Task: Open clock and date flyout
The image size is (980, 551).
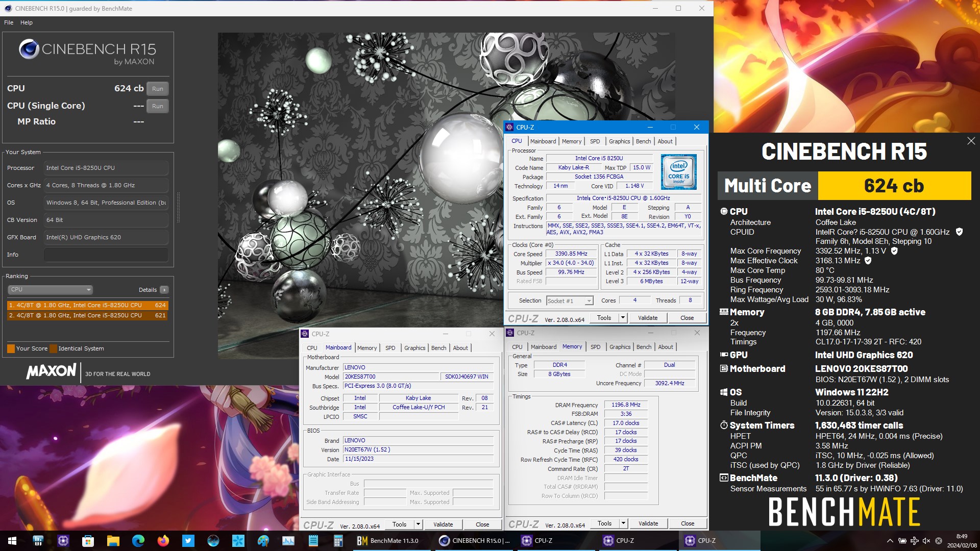Action: coord(962,541)
